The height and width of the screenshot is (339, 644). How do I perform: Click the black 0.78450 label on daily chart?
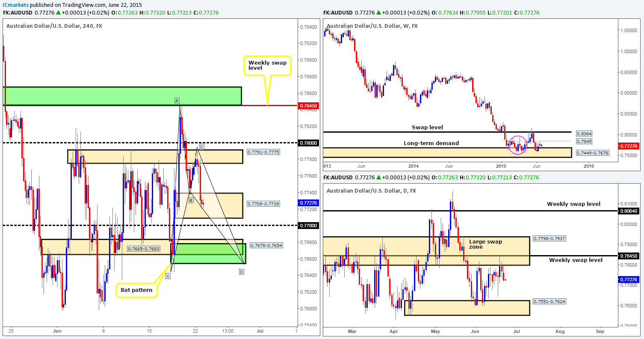(x=629, y=256)
